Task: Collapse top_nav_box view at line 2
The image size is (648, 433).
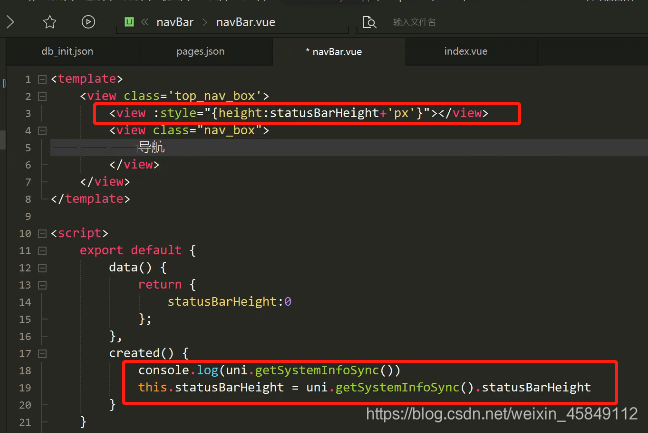Action: (42, 97)
